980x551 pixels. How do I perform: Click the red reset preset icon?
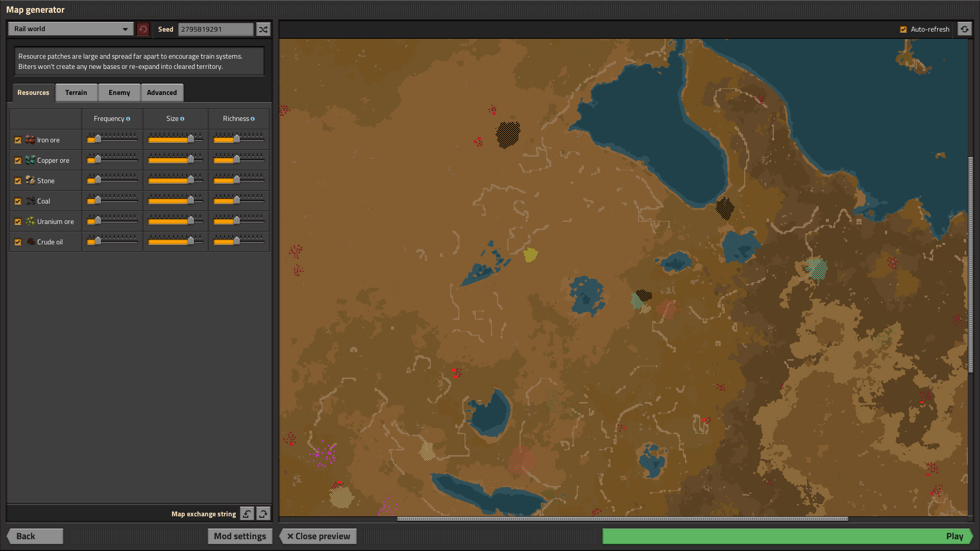pos(143,29)
